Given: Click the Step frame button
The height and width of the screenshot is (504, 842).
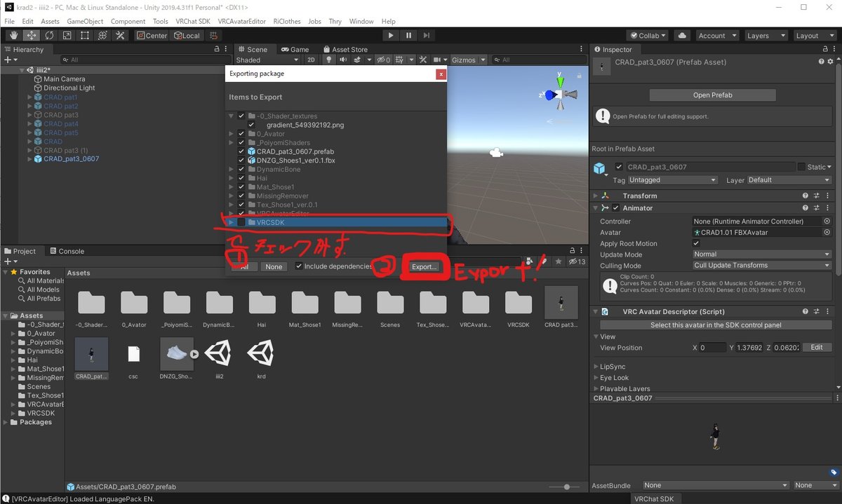Looking at the screenshot, I should [427, 35].
